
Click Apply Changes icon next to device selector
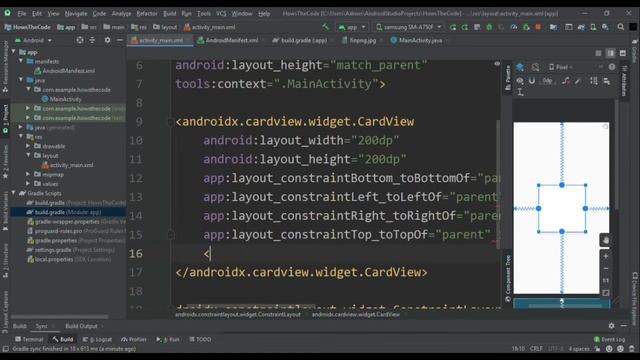(x=453, y=27)
